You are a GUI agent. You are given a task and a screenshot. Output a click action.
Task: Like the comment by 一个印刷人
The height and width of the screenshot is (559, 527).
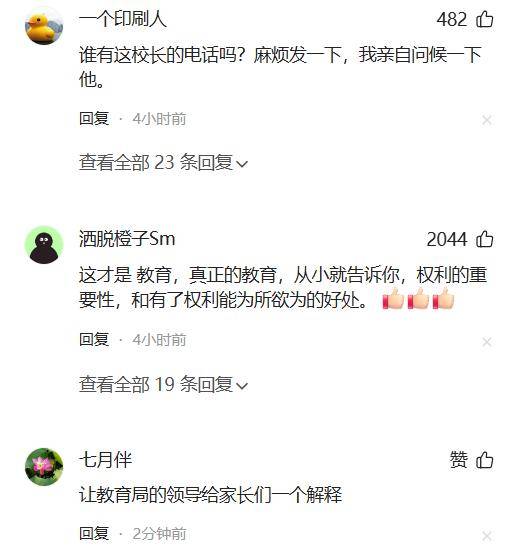485,19
